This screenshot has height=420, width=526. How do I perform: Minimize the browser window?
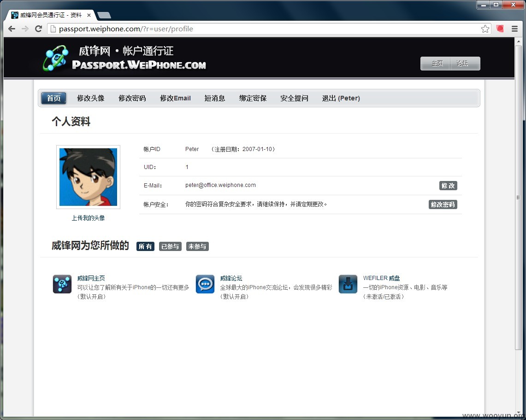tap(484, 5)
